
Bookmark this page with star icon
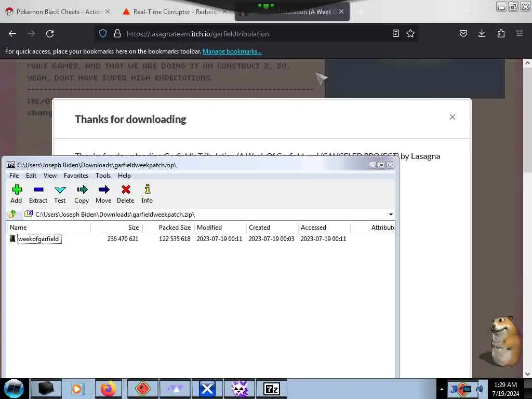(410, 33)
